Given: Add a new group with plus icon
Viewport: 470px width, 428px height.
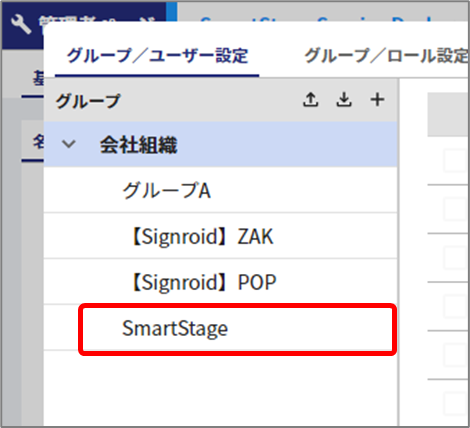Looking at the screenshot, I should (377, 100).
